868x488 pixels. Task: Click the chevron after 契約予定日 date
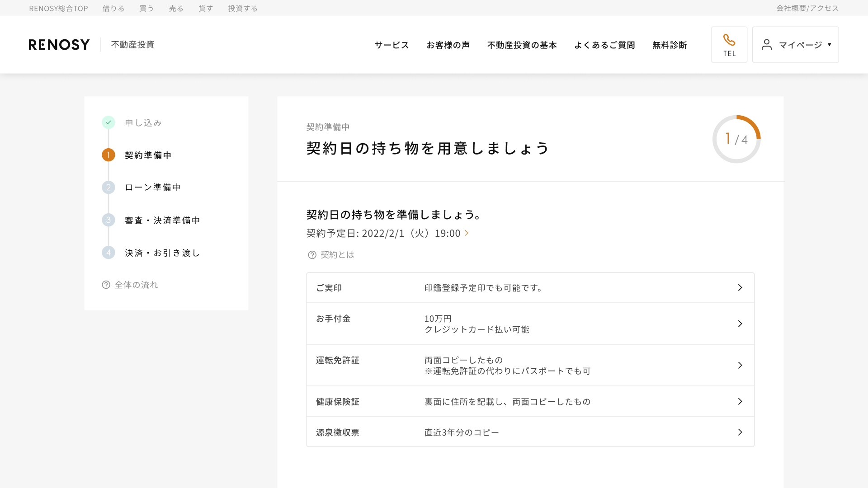pos(467,233)
